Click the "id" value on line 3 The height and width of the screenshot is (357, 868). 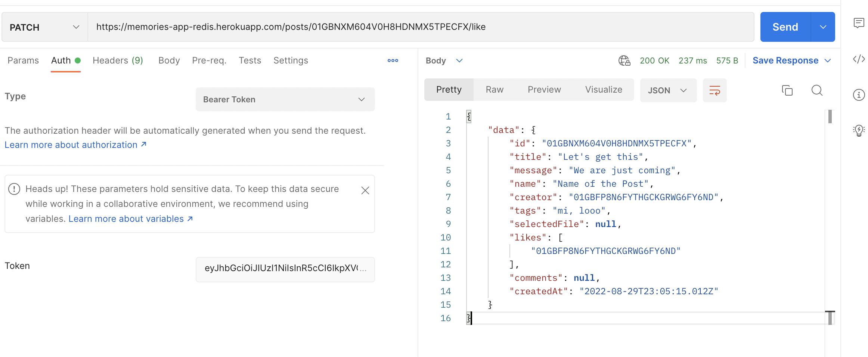click(x=617, y=143)
